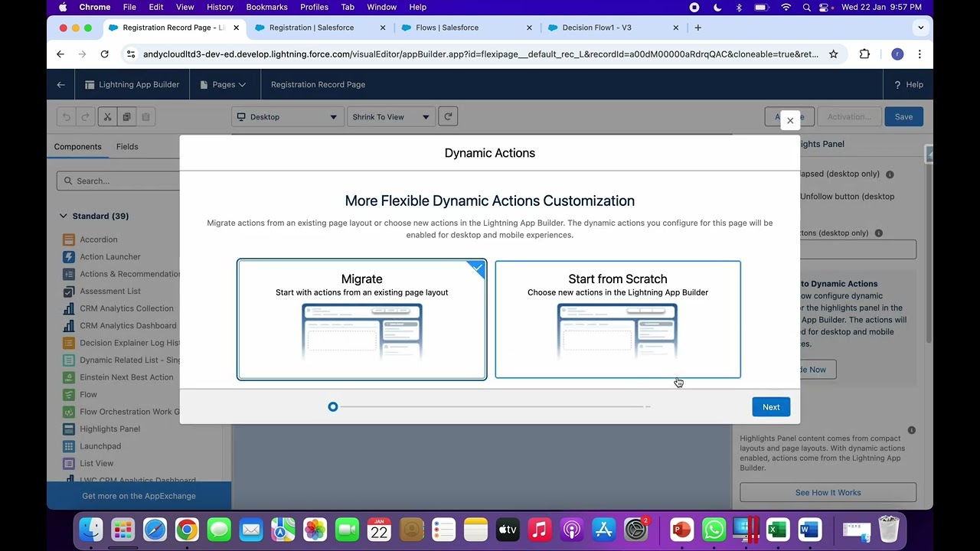Click the Redo arrow in toolbar
The width and height of the screenshot is (980, 551).
(x=85, y=117)
